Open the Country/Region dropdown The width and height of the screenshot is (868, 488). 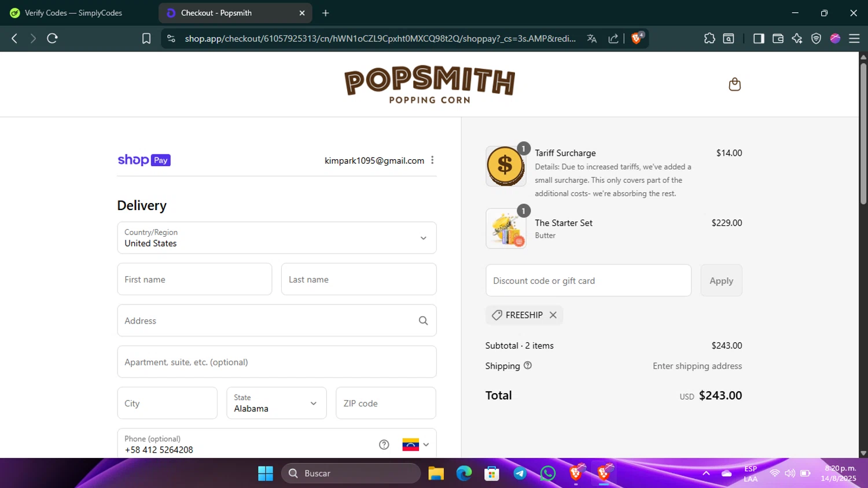click(277, 238)
